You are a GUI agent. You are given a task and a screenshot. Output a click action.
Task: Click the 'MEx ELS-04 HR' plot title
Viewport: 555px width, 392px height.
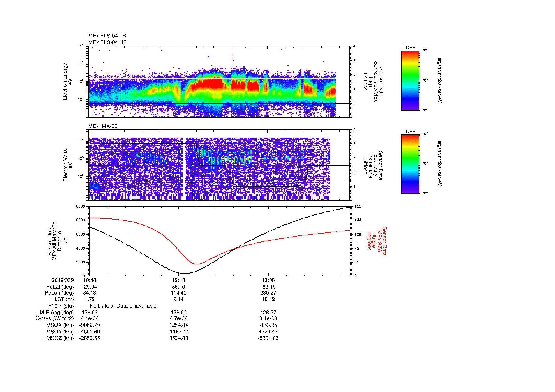point(107,42)
